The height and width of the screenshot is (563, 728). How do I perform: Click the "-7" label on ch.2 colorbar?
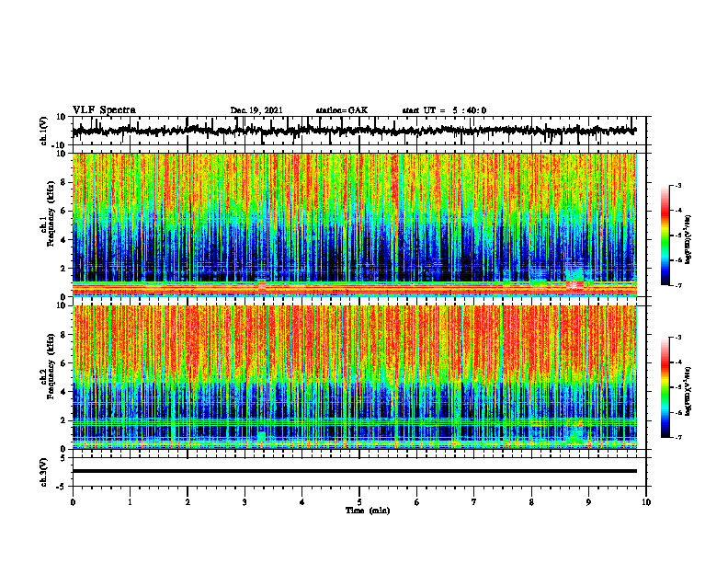[678, 437]
